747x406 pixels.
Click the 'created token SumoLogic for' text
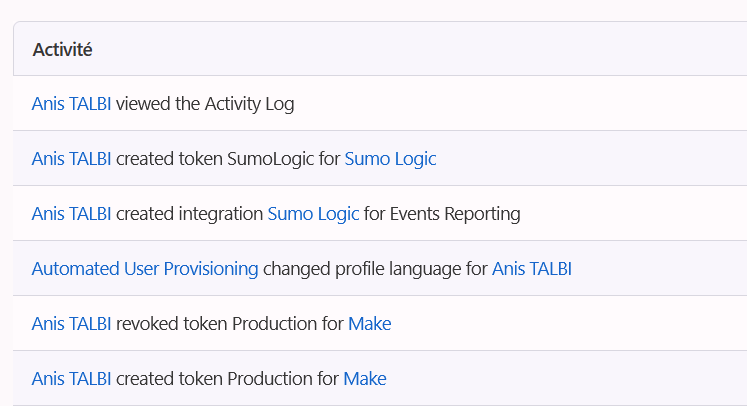coord(228,158)
